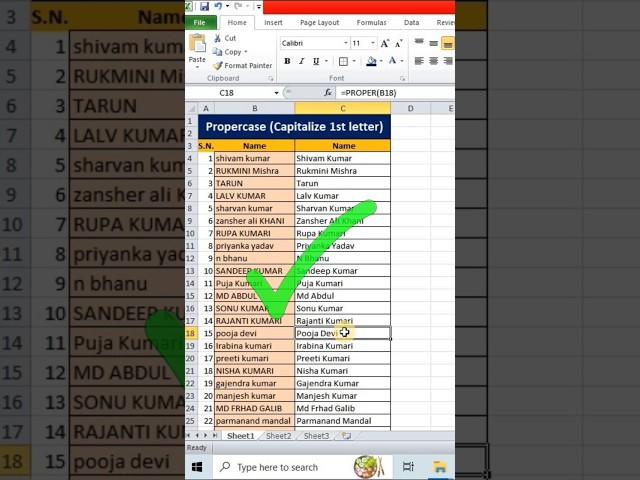Select column B header
The width and height of the screenshot is (640, 480).
coord(254,109)
